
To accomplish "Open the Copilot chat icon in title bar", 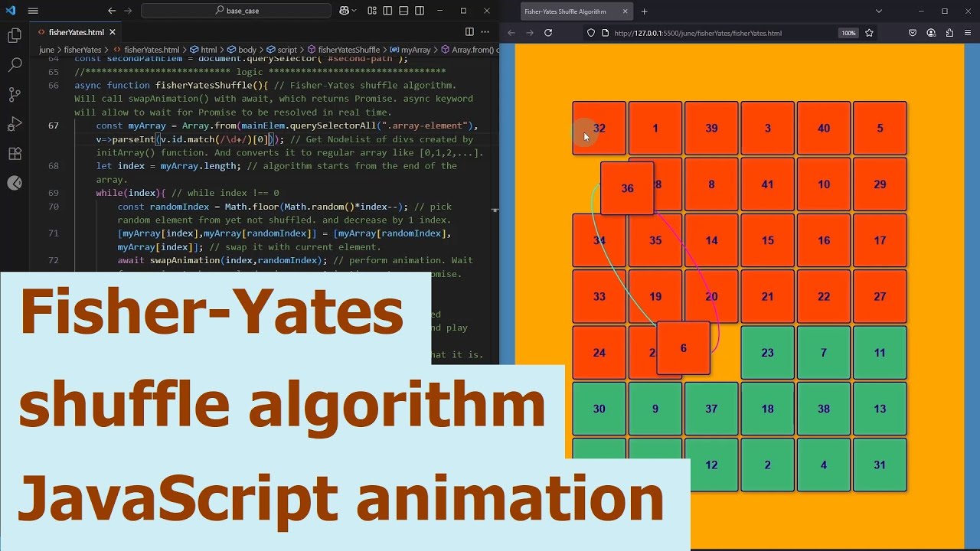I will click(x=344, y=11).
